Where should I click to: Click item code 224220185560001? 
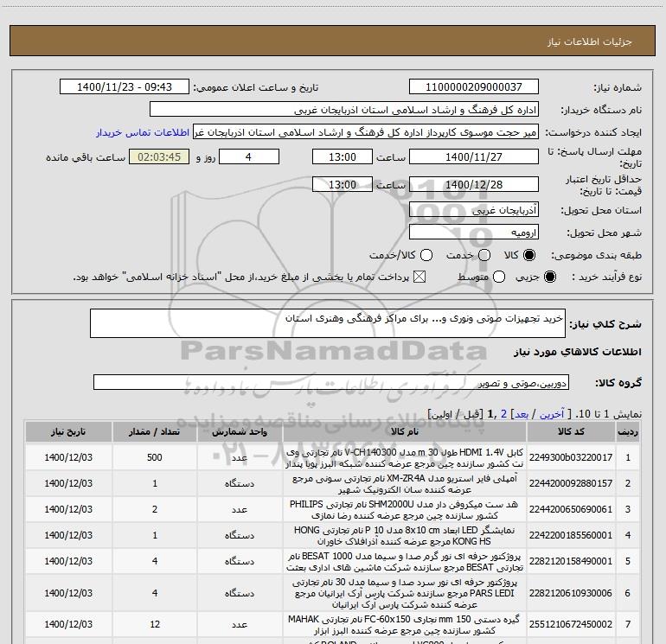point(571,535)
